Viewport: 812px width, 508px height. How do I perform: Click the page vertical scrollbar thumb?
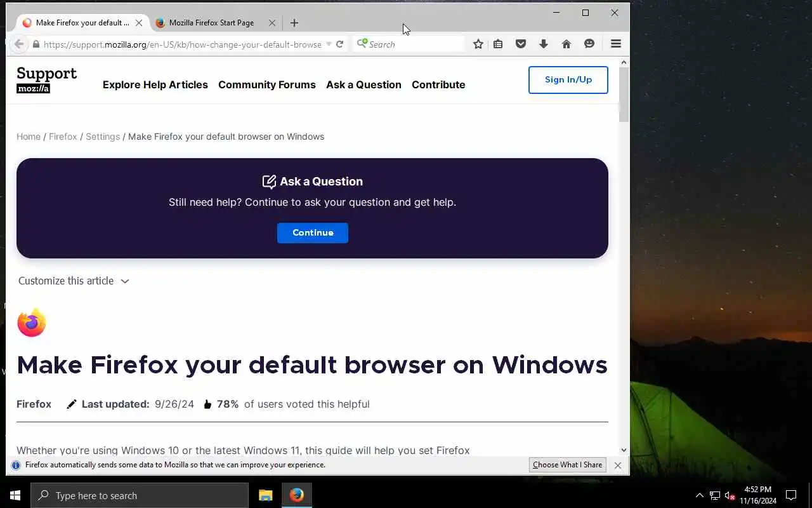click(x=624, y=95)
